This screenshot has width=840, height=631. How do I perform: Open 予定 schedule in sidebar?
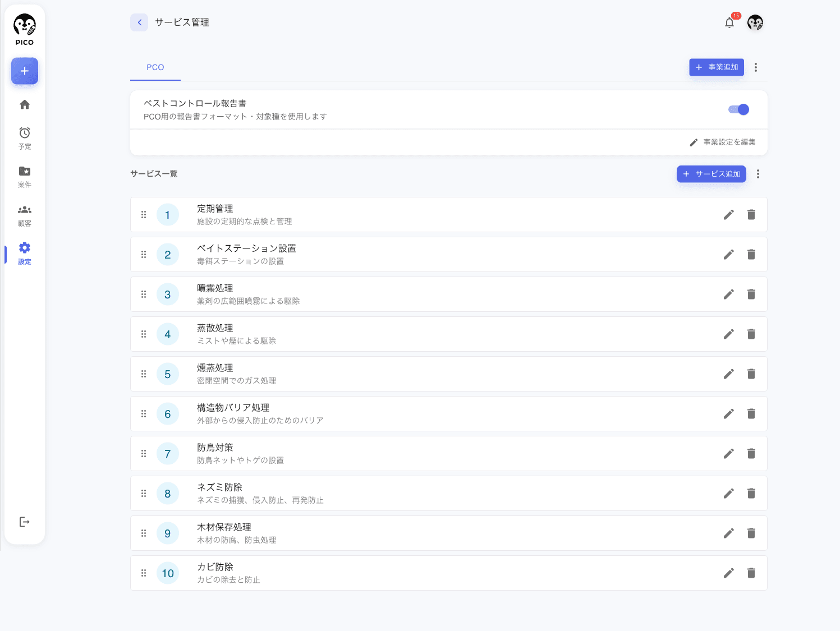click(x=25, y=138)
